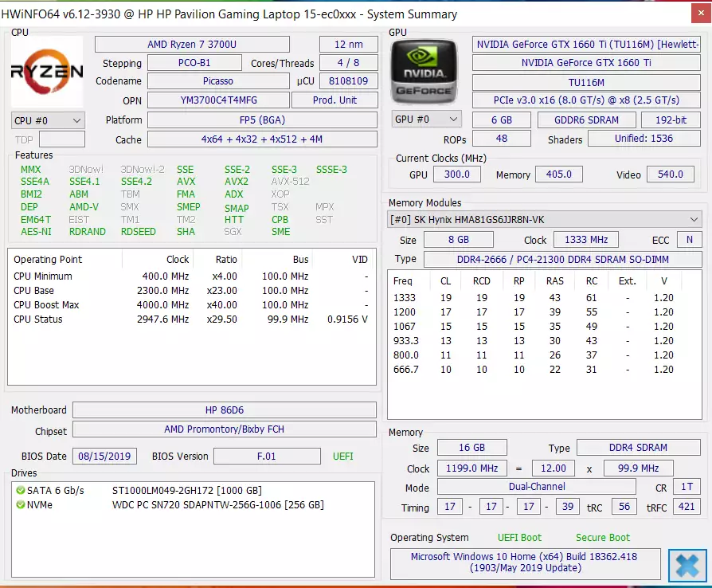Click the AMD Ryzen 7 3700U field
Image resolution: width=712 pixels, height=588 pixels.
pyautogui.click(x=192, y=44)
